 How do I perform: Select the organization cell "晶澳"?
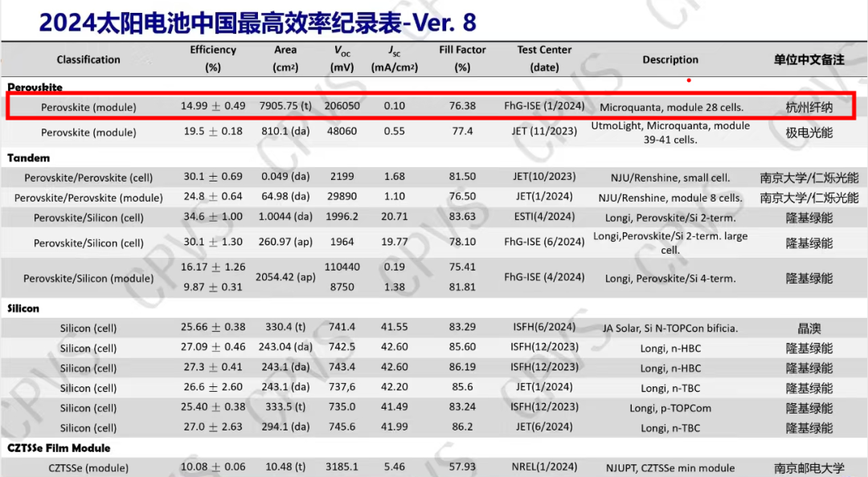tap(809, 328)
